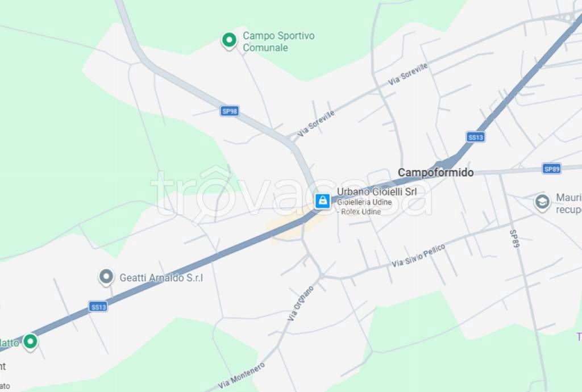Select the graduation cap school marker
Screen dimensions: 582x392
point(542,202)
